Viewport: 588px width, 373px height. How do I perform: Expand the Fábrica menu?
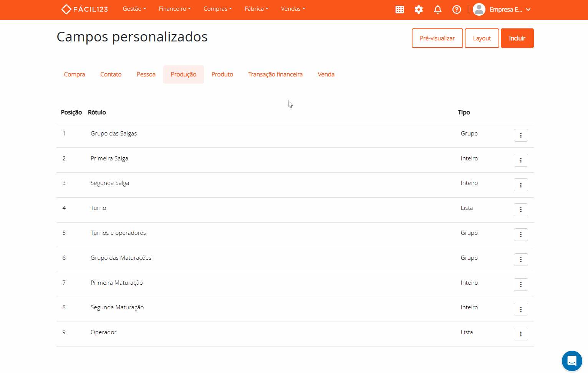256,8
